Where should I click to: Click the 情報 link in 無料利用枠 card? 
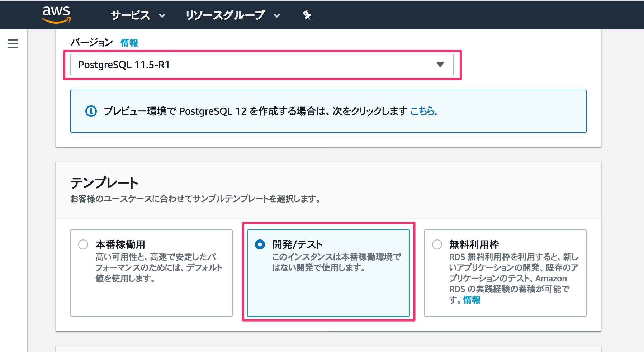(472, 300)
